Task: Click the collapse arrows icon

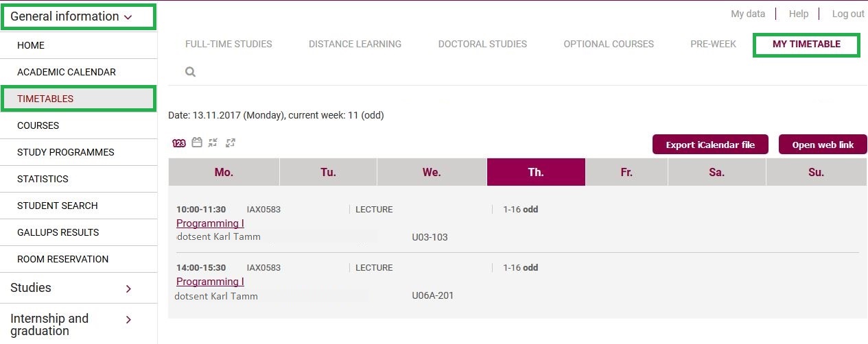Action: point(213,143)
